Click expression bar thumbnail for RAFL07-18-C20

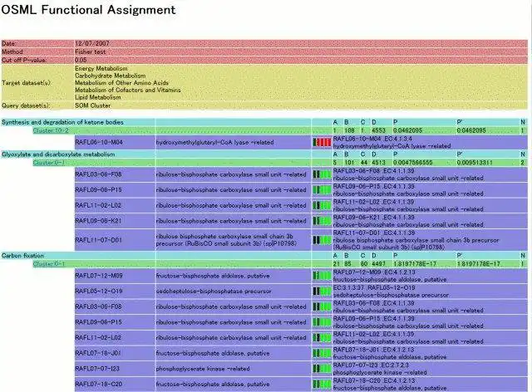coord(322,385)
